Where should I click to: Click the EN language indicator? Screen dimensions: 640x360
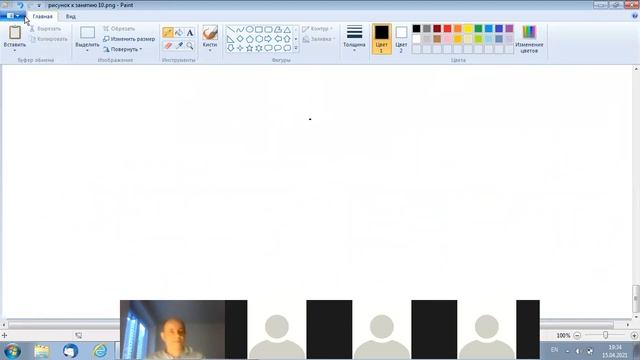554,350
